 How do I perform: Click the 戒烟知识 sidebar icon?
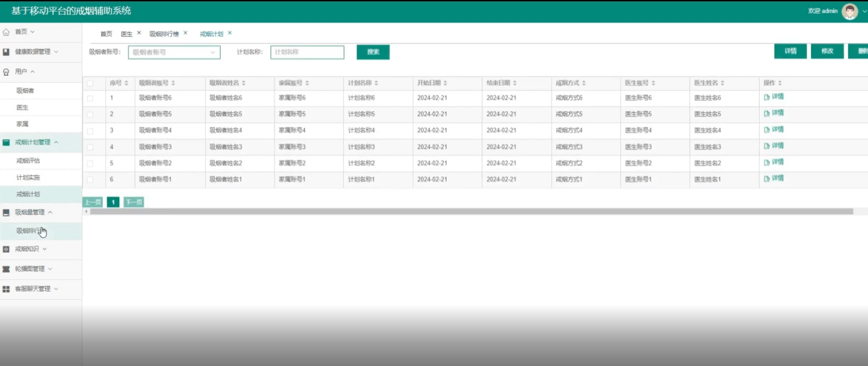coord(6,249)
